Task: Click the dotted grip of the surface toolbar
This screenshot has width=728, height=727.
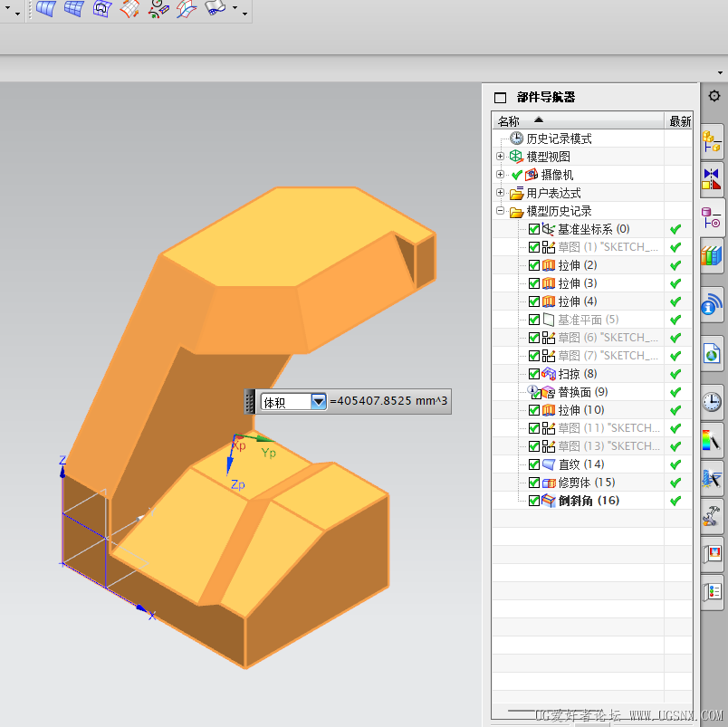Action: pyautogui.click(x=30, y=8)
